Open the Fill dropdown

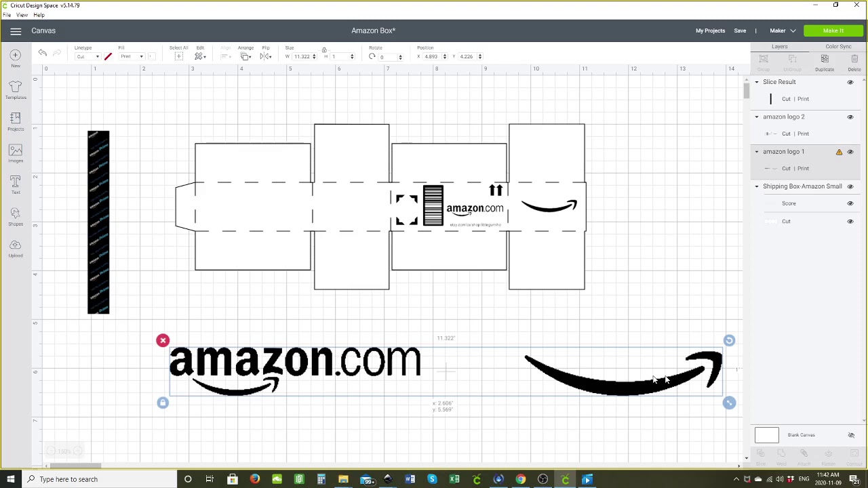click(132, 56)
